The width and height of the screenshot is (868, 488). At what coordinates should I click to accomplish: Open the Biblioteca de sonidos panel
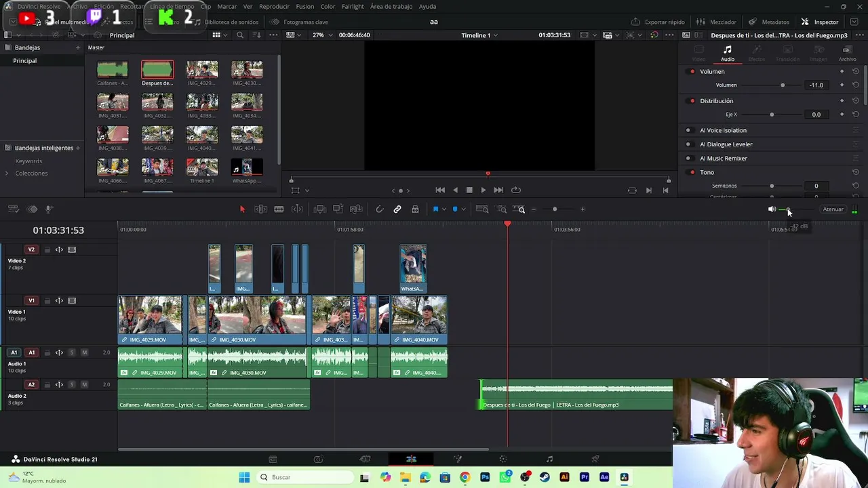point(226,22)
